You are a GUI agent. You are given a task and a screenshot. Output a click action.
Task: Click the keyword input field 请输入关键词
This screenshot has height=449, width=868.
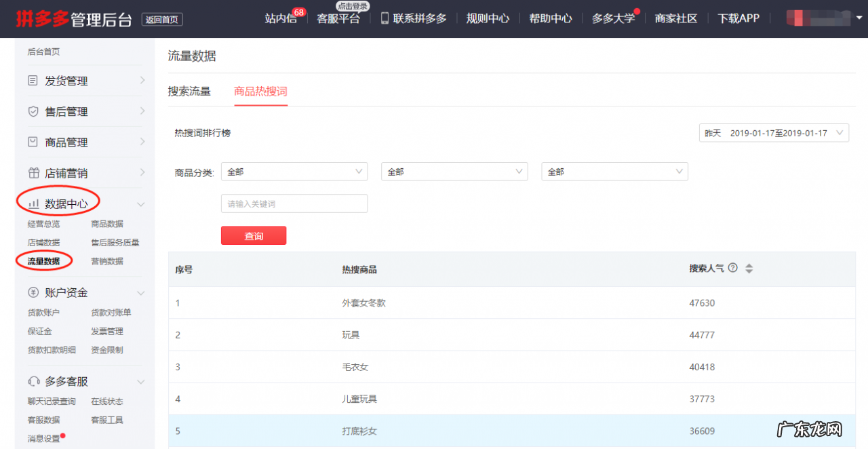[x=294, y=203]
